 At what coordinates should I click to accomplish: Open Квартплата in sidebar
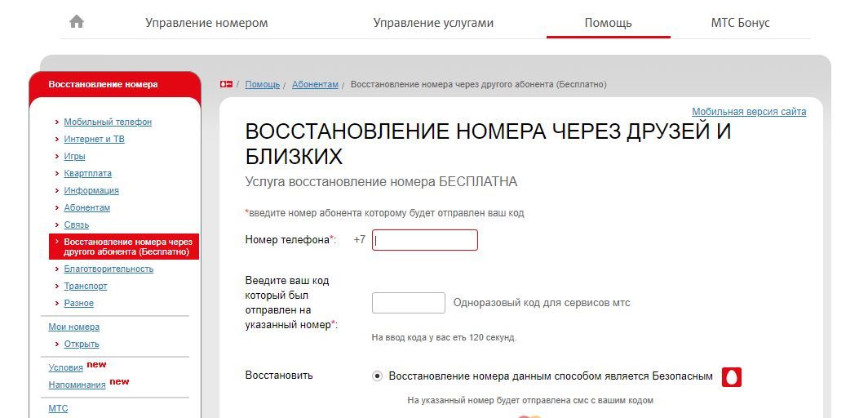(87, 173)
